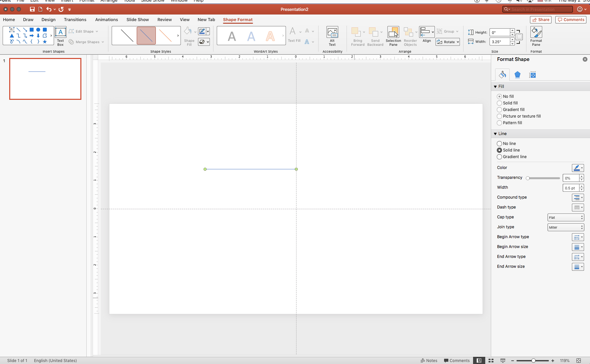590x364 pixels.
Task: Click the Edit Shape button
Action: (x=83, y=31)
